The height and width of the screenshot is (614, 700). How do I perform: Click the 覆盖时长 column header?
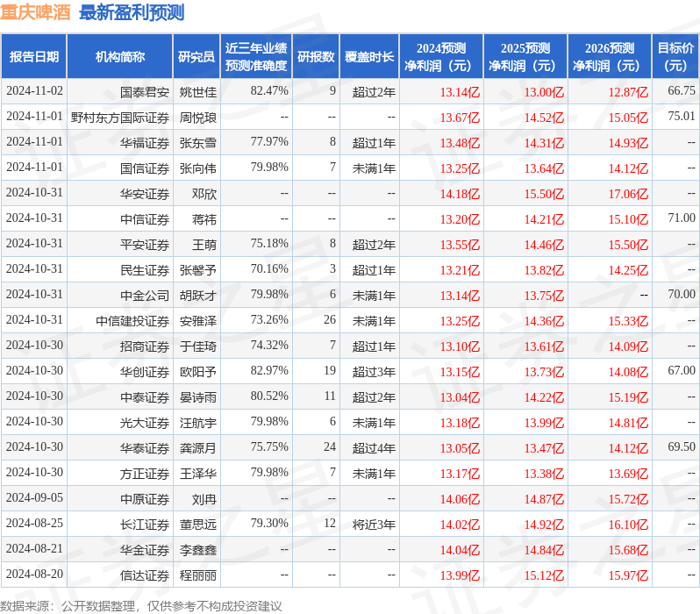pyautogui.click(x=369, y=57)
